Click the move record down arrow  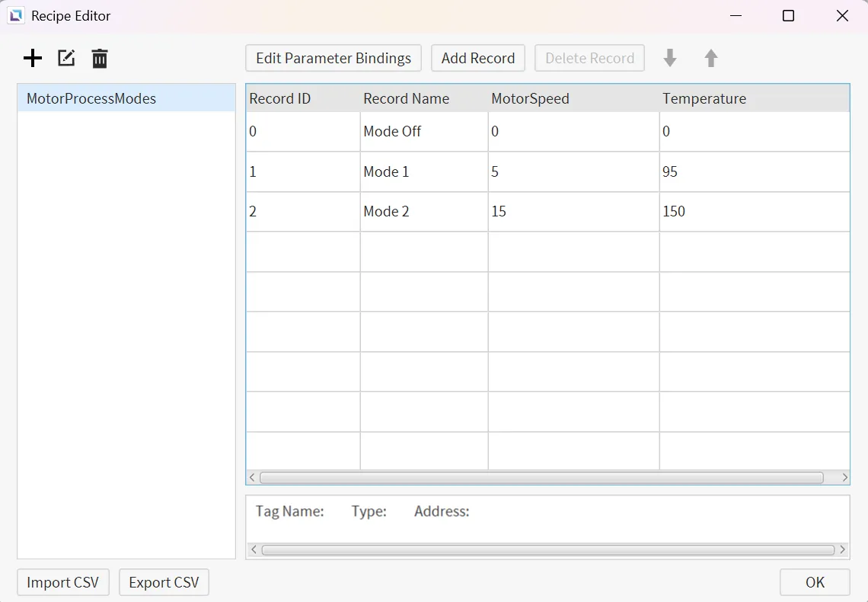[x=670, y=58]
